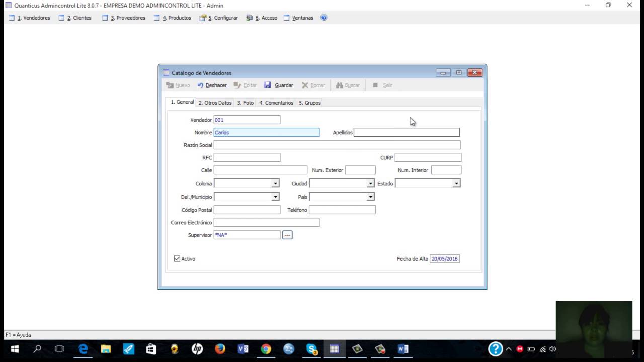Open Skype from the taskbar
Image resolution: width=644 pixels, height=362 pixels.
tap(312, 349)
